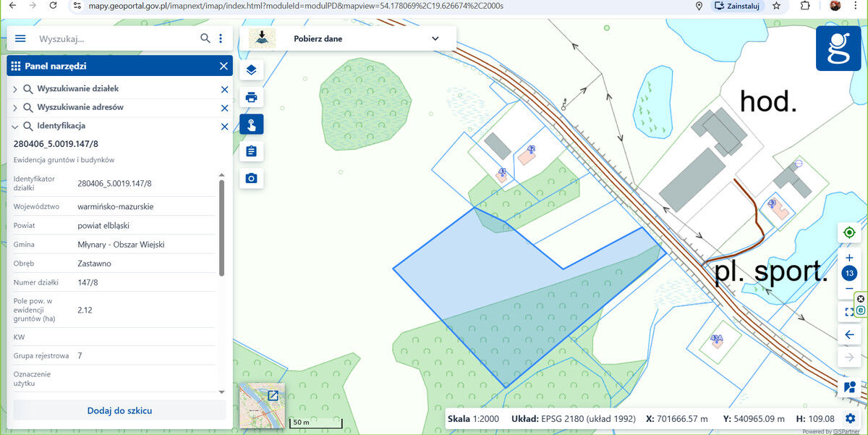Screen dimensions: 868x435
Task: Click Dodaj do szkicu button
Action: coord(119,410)
